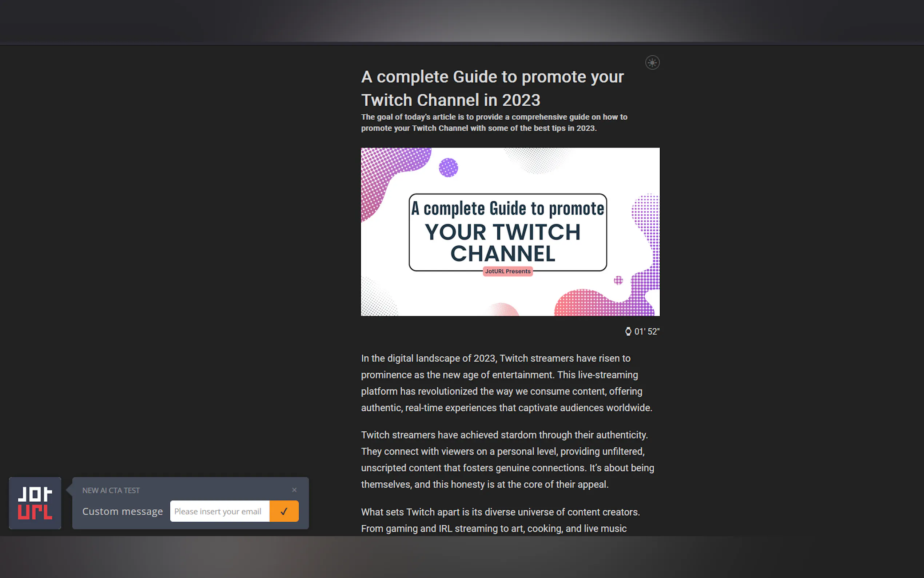
Task: Click 'YOUR TWITCH CHANNEL' text in banner
Action: [x=503, y=243]
